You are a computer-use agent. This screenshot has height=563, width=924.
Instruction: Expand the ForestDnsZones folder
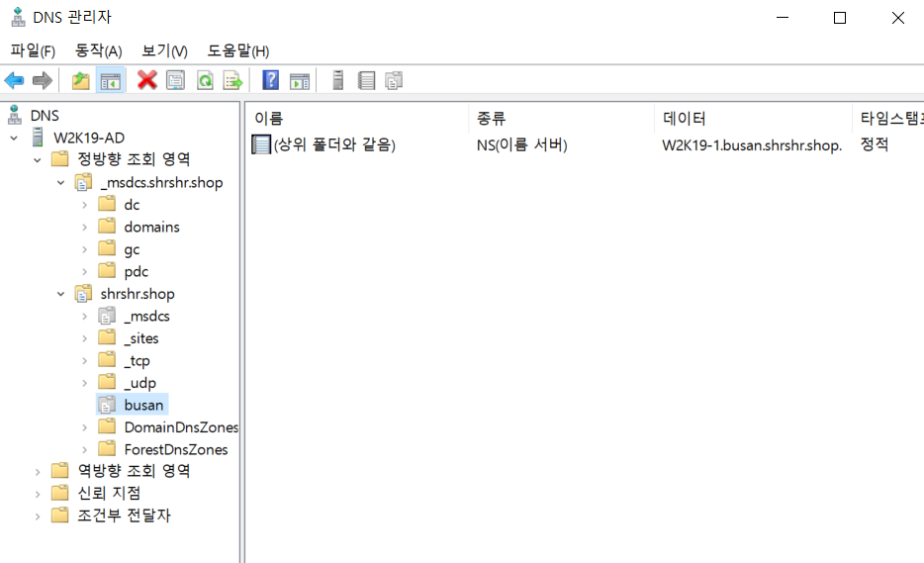pyautogui.click(x=84, y=450)
